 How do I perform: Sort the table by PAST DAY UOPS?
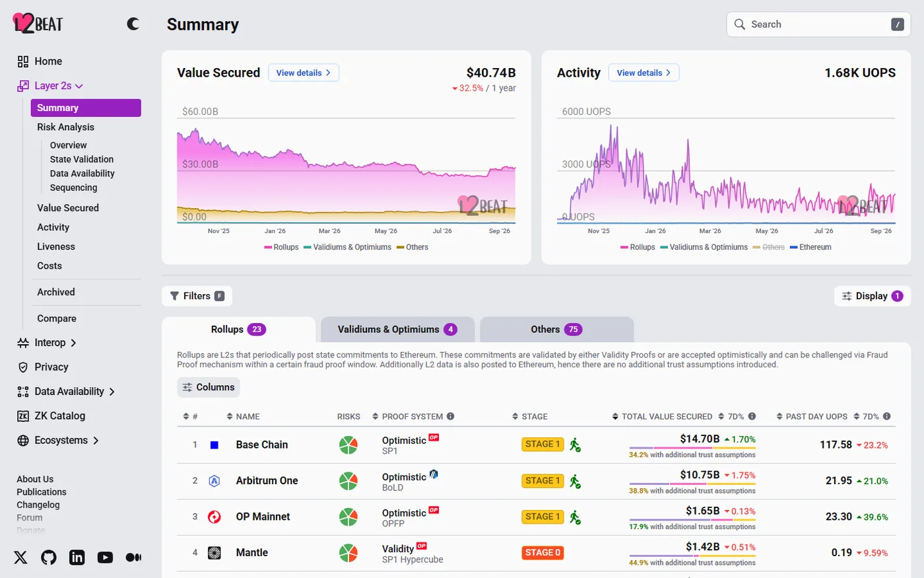[x=812, y=416]
